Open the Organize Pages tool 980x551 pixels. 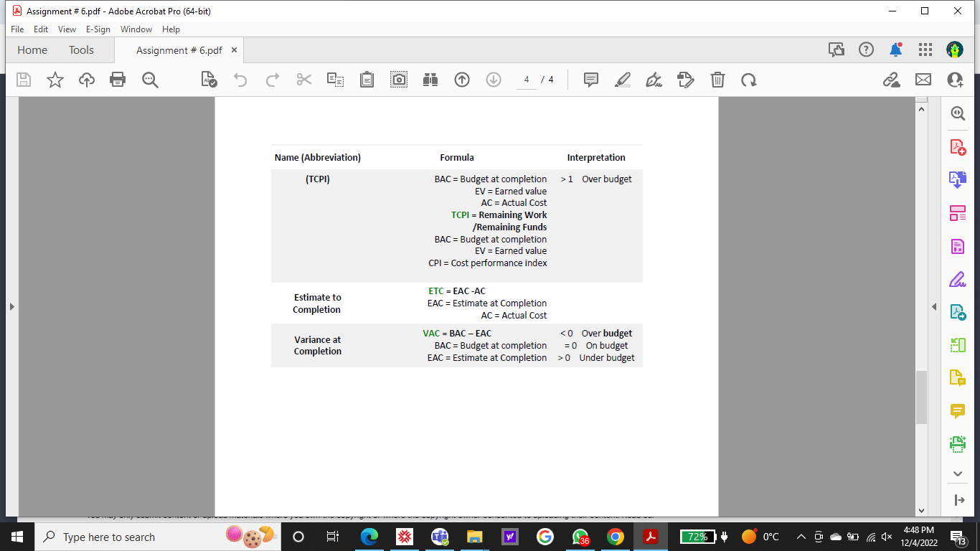(x=959, y=213)
